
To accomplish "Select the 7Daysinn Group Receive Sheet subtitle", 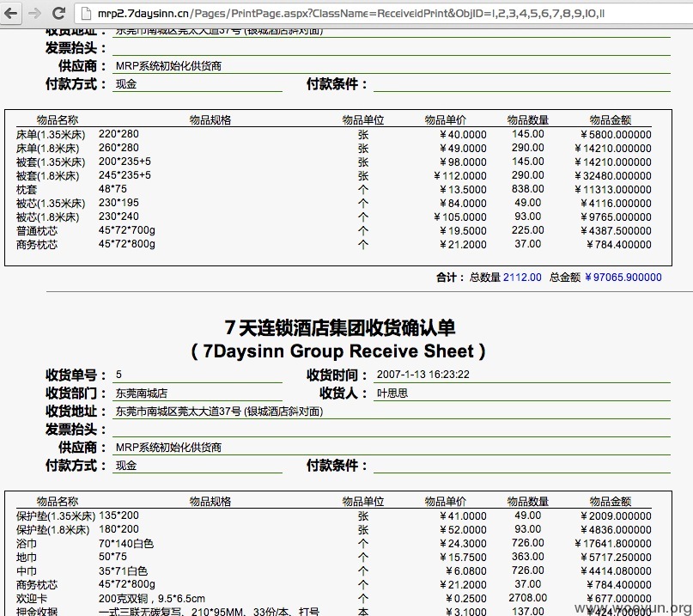I will coord(338,351).
